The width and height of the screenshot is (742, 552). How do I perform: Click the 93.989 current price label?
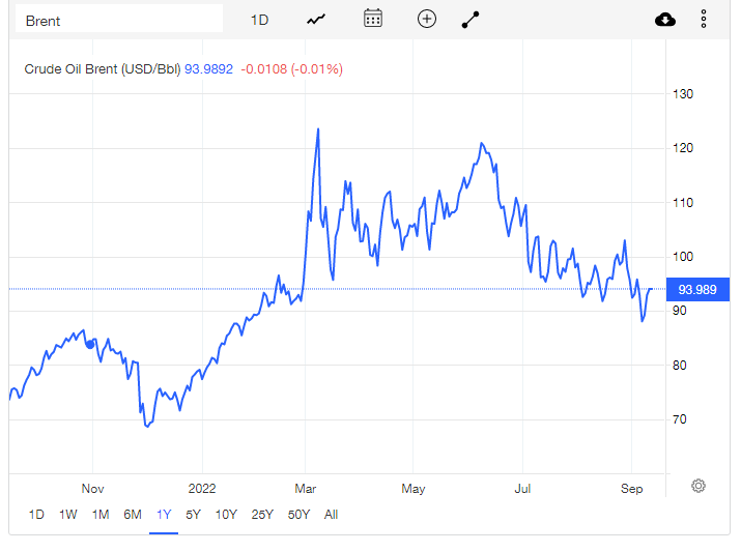[698, 289]
